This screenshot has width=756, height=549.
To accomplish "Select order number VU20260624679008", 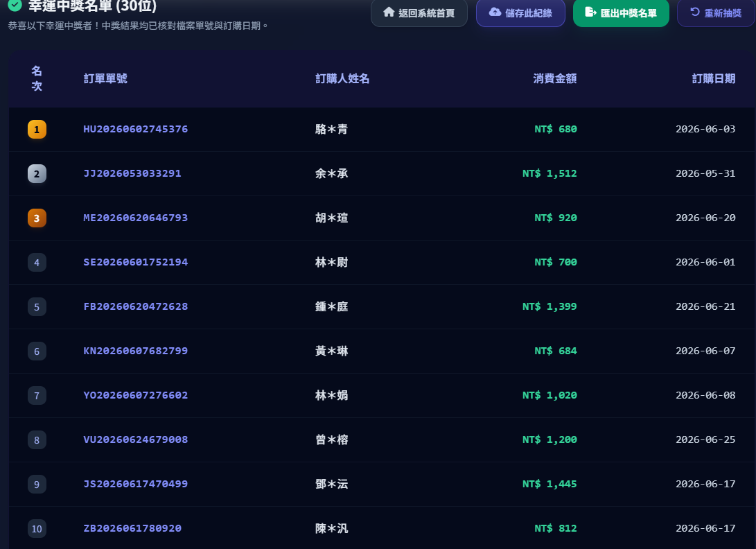I will point(136,440).
